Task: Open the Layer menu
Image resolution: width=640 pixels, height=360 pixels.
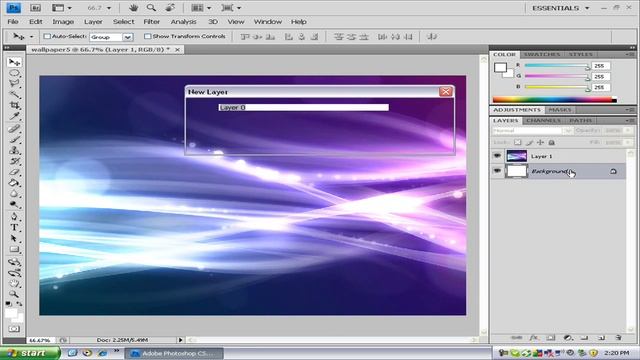Action: tap(93, 22)
